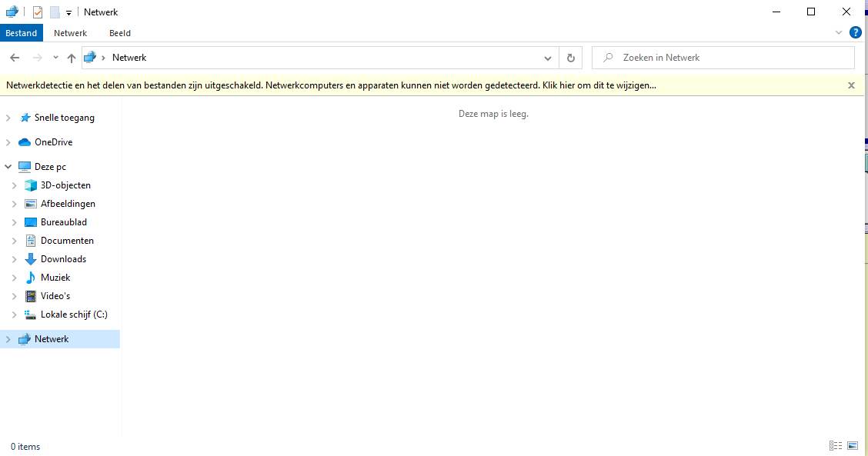Open the Afbeeldingen folder

click(68, 204)
